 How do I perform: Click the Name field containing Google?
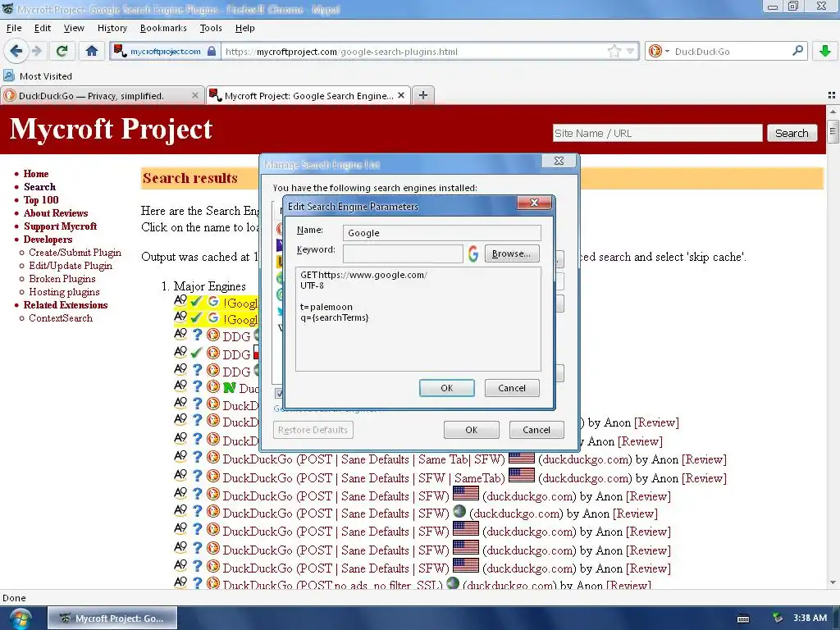[x=441, y=232]
